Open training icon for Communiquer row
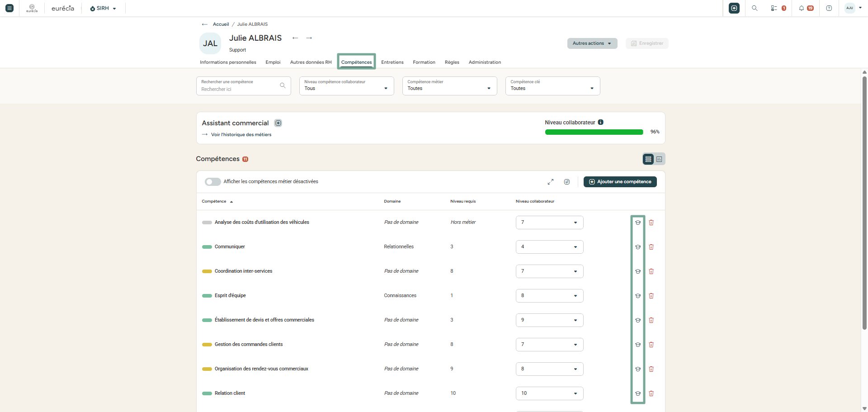868x412 pixels. (x=638, y=247)
